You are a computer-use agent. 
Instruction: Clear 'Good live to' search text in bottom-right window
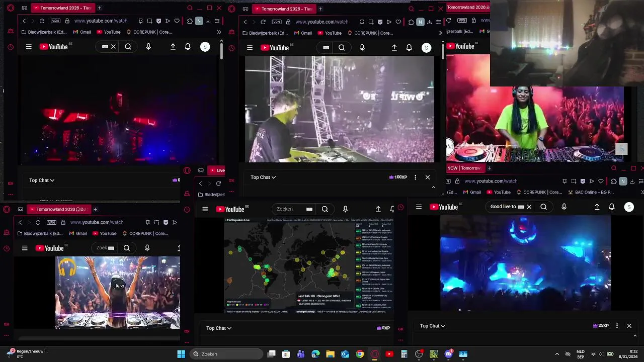tap(529, 207)
